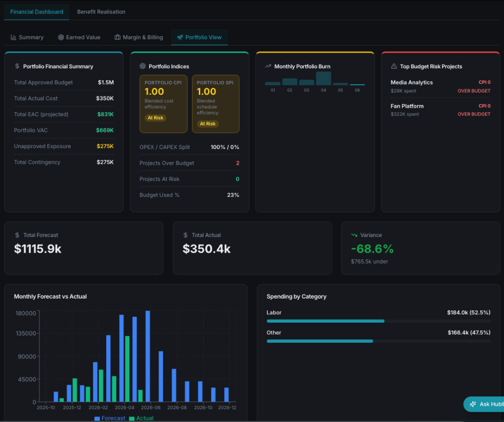The image size is (504, 422).
Task: Click the Unapproved Exposure row
Action: pos(63,146)
